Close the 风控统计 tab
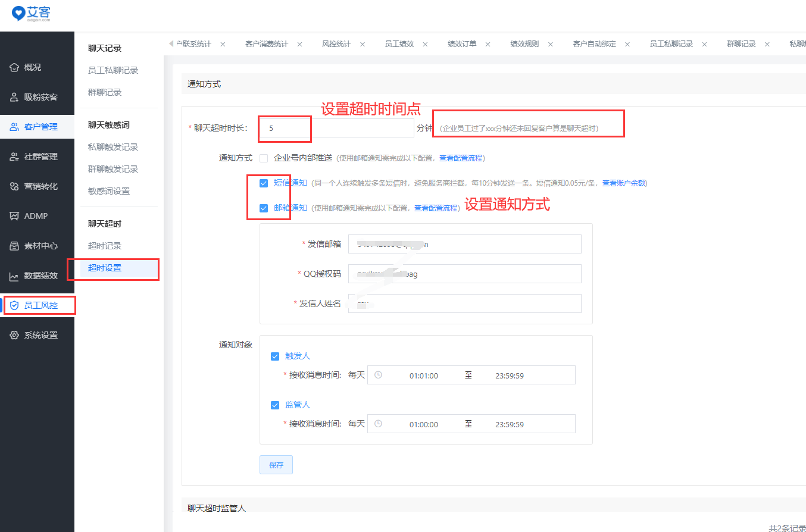 coord(363,45)
